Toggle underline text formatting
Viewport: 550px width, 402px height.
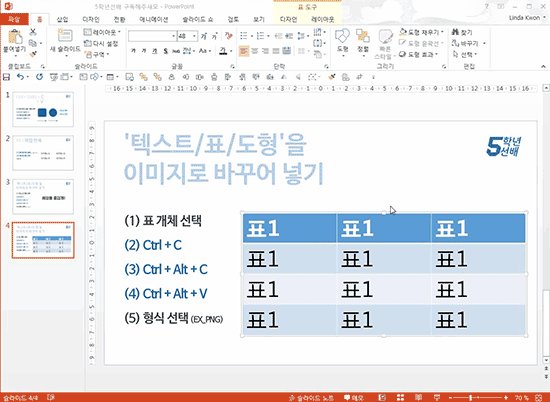click(x=154, y=51)
